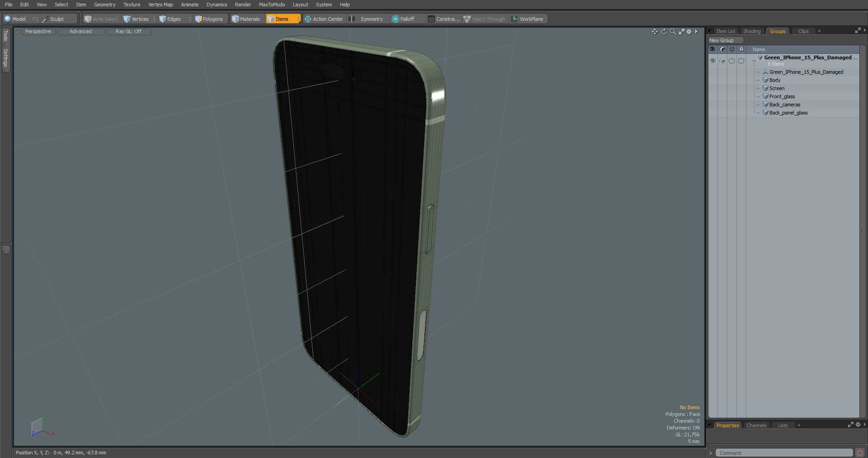Switch to Channels tab
Image resolution: width=868 pixels, height=458 pixels.
756,425
